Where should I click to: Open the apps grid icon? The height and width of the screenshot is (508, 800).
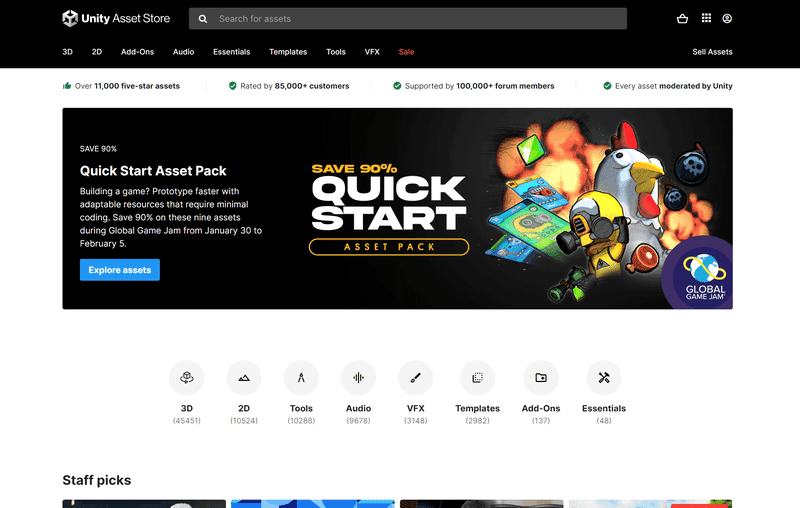706,18
